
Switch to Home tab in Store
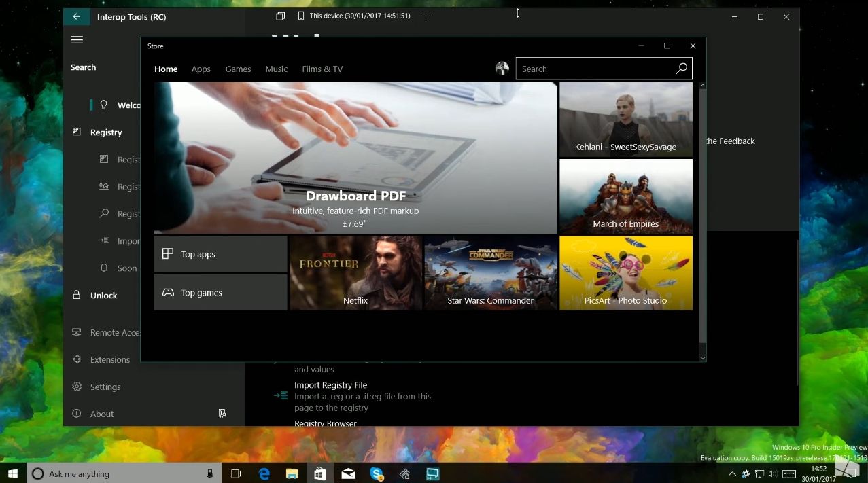click(x=166, y=69)
